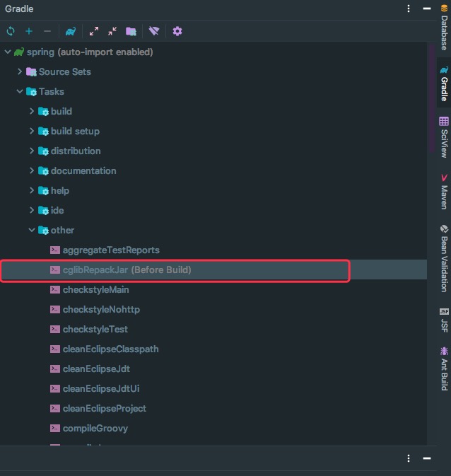Viewport: 451px width, 476px height.
Task: Open the Maven side tab
Action: tap(444, 192)
